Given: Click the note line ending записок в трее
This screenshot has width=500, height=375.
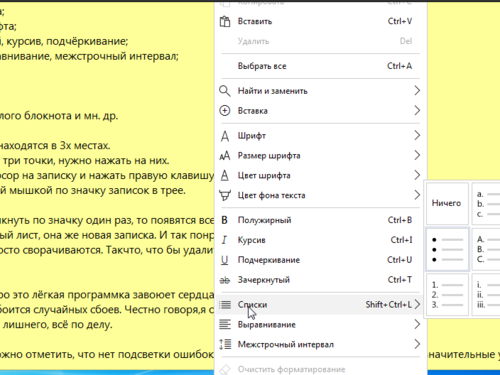Looking at the screenshot, I should click(93, 190).
